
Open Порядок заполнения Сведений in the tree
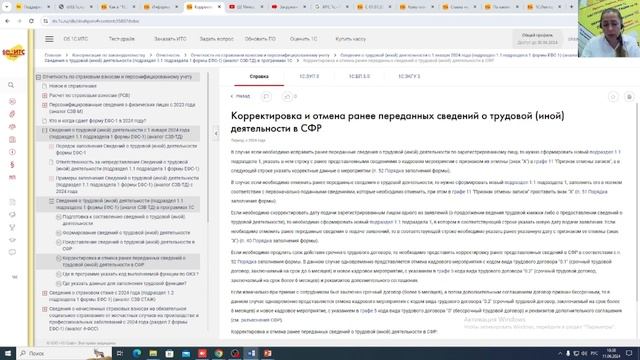click(x=127, y=149)
